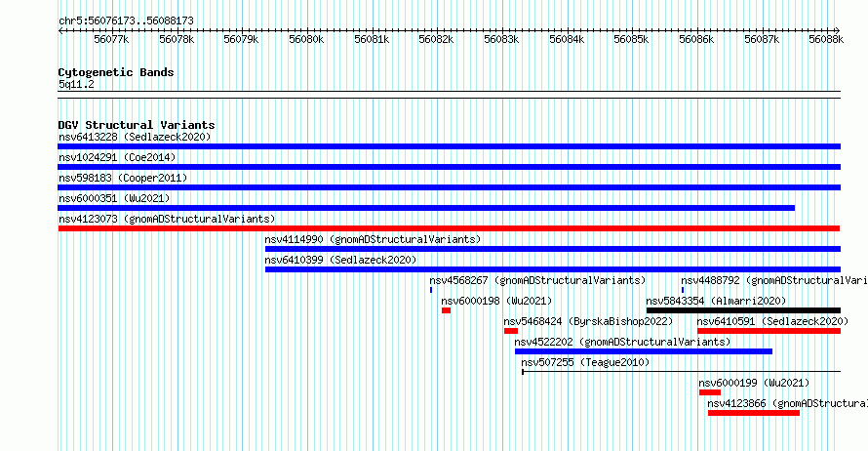The height and width of the screenshot is (451, 868).
Task: Click the tiny blue marker under nsv4488792
Action: click(x=683, y=290)
